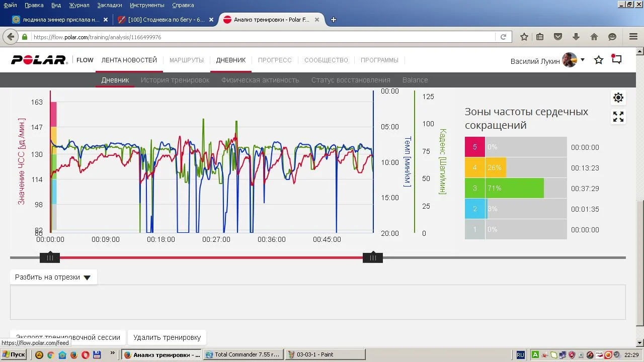The image size is (644, 362).
Task: Expand the chart to fullscreen
Action: pos(618,117)
